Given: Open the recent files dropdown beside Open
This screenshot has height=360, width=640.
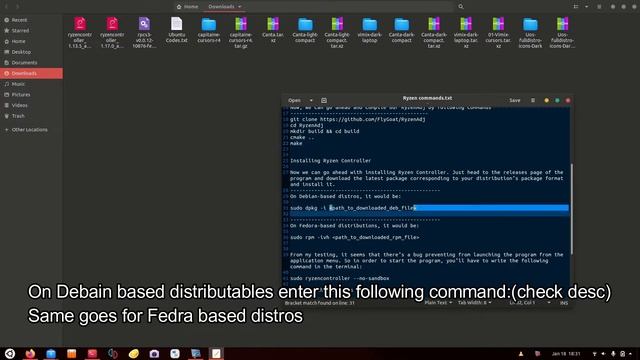Looking at the screenshot, I should pos(311,100).
